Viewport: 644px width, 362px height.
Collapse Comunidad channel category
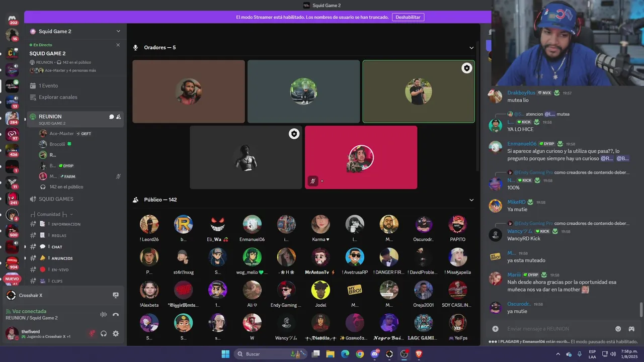point(52,214)
